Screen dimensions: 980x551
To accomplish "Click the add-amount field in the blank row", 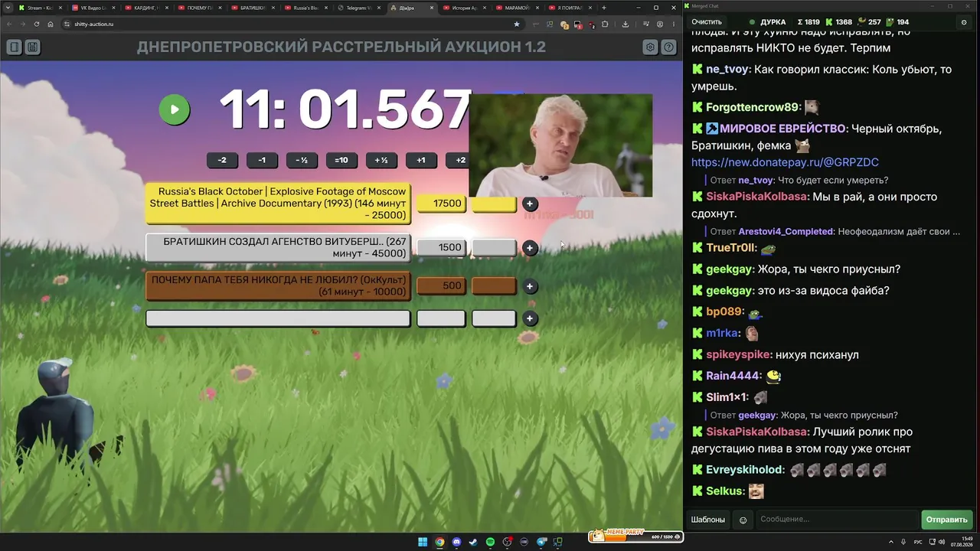I will 494,318.
